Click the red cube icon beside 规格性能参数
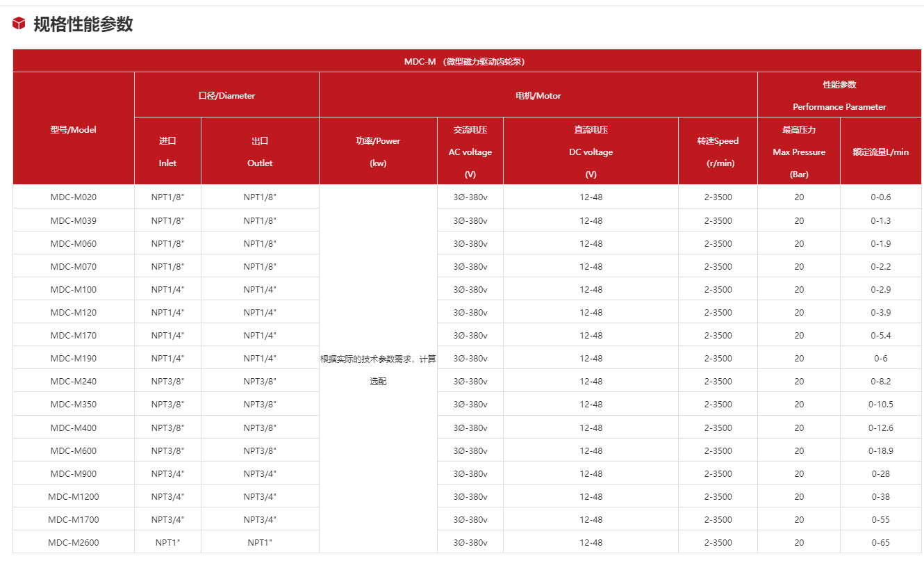 pos(19,24)
